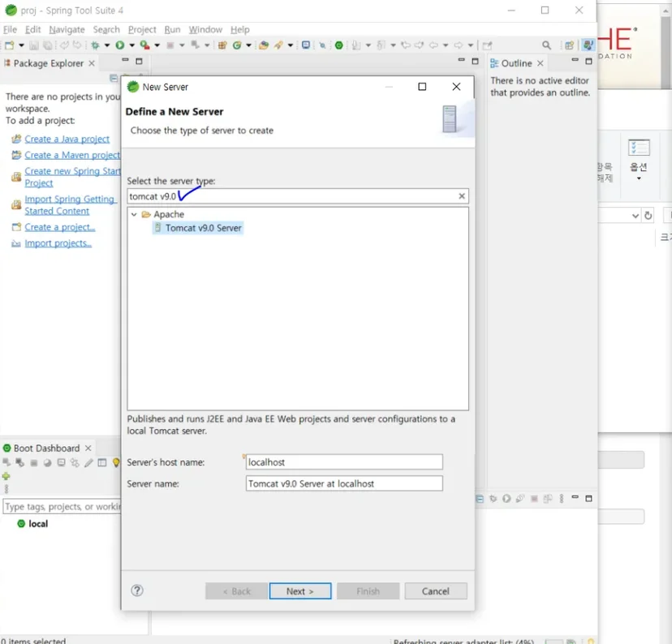Click Boot Dashboard green plus icon
672x644 pixels.
[6, 476]
